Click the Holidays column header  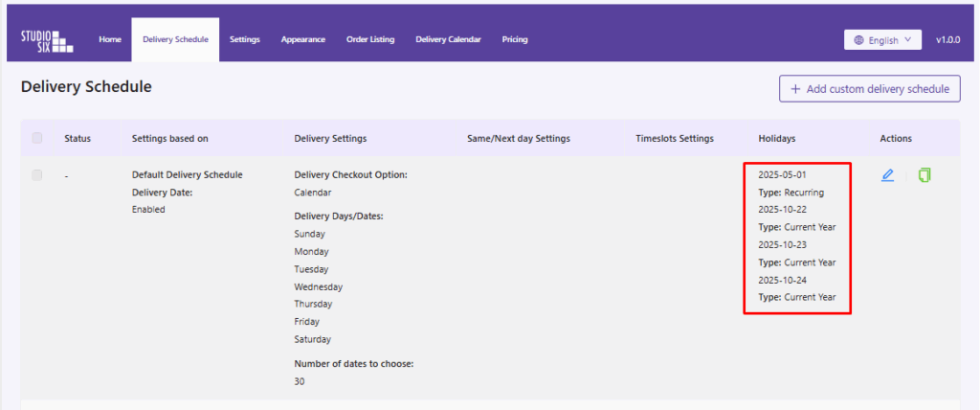[x=776, y=139]
